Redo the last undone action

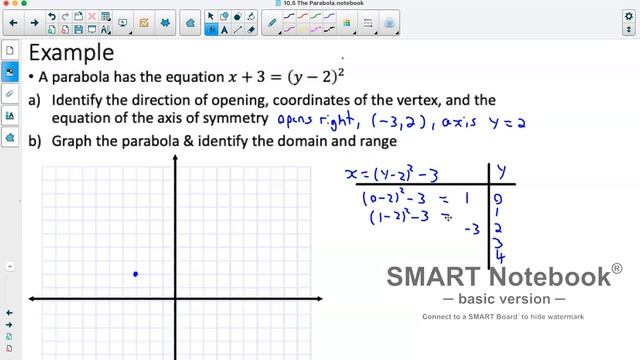65,16
